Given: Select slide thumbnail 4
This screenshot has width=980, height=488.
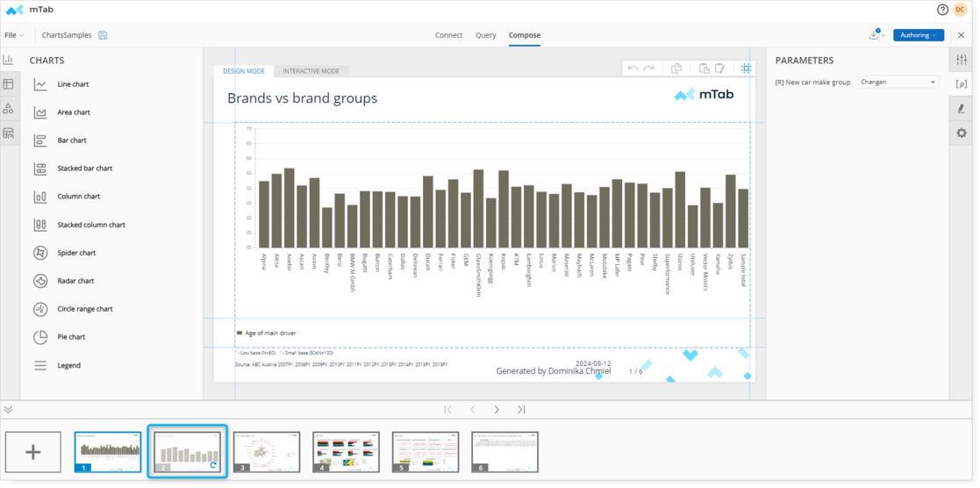Looking at the screenshot, I should pos(347,452).
